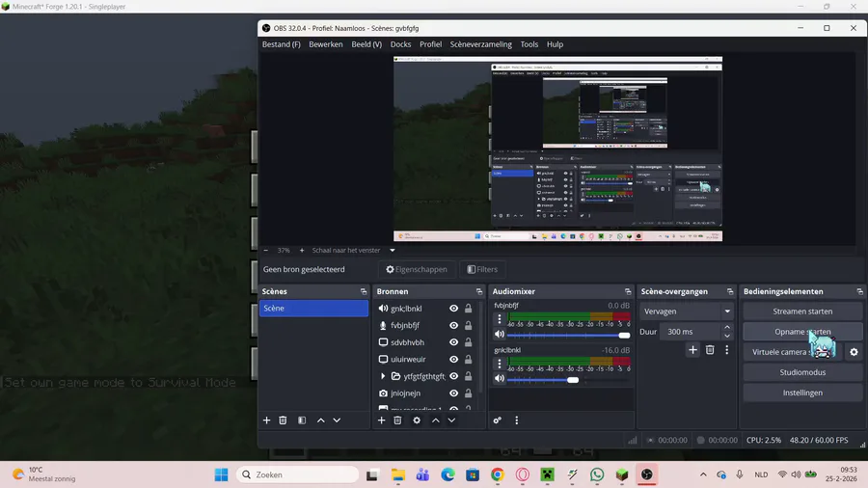Expand the ytfgtfgthtgft group
This screenshot has height=488, width=868.
(383, 376)
